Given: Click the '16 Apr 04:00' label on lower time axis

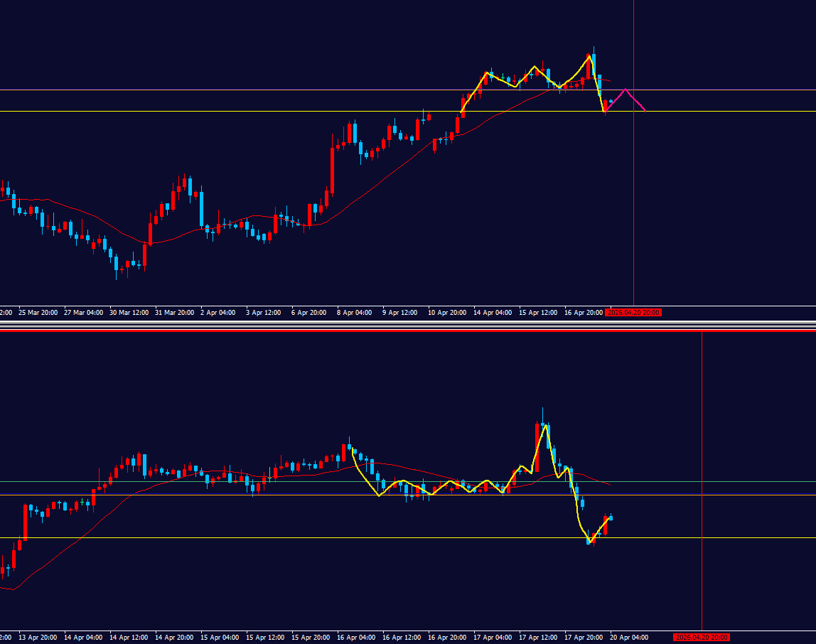Looking at the screenshot, I should pyautogui.click(x=355, y=638).
